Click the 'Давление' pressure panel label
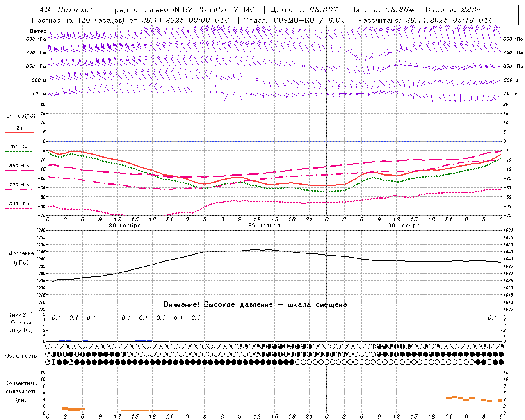 point(21,253)
